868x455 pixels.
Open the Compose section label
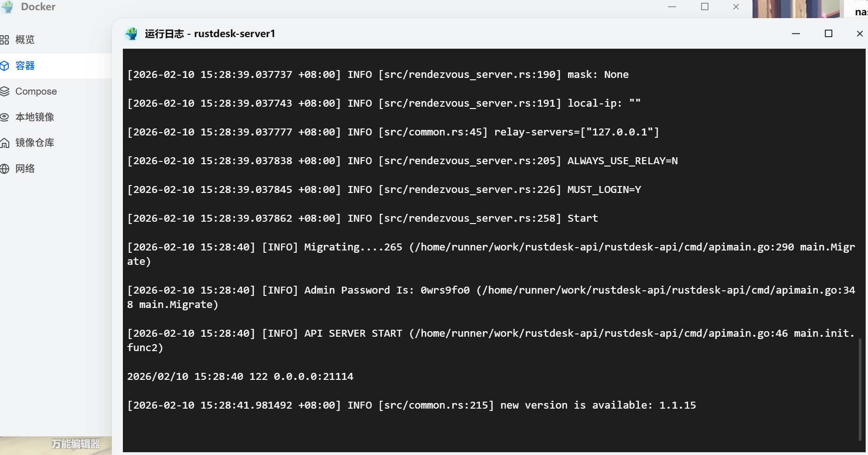(36, 91)
